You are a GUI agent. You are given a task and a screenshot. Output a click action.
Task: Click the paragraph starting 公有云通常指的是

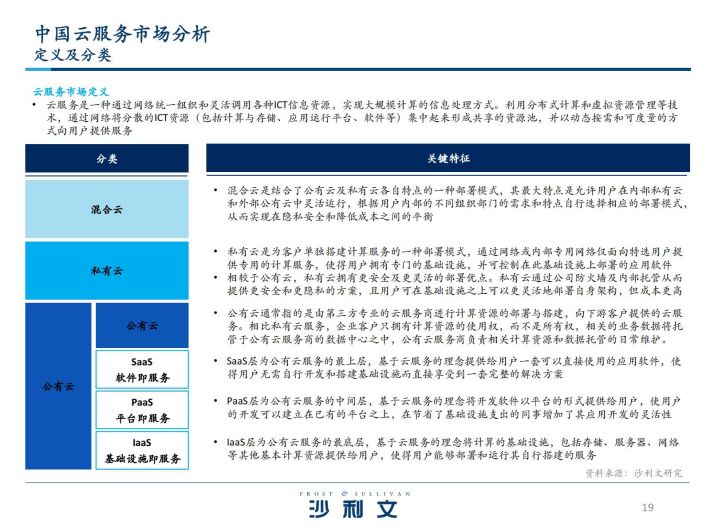coord(455,326)
